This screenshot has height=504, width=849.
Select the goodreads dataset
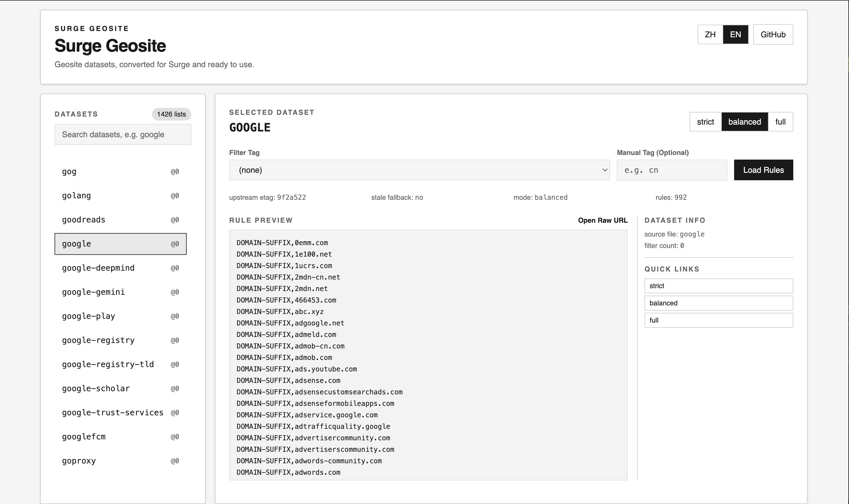(120, 220)
